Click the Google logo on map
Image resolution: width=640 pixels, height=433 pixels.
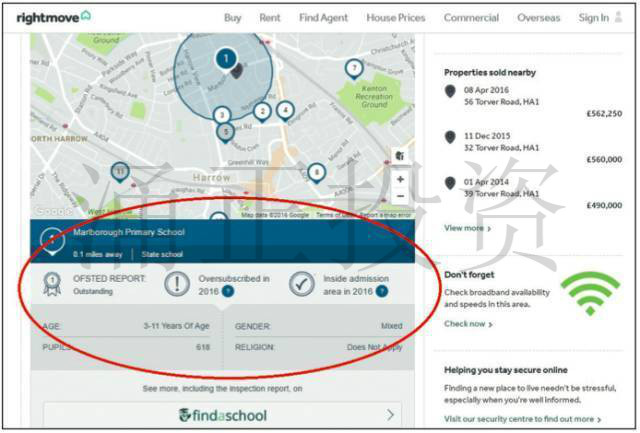(53, 211)
